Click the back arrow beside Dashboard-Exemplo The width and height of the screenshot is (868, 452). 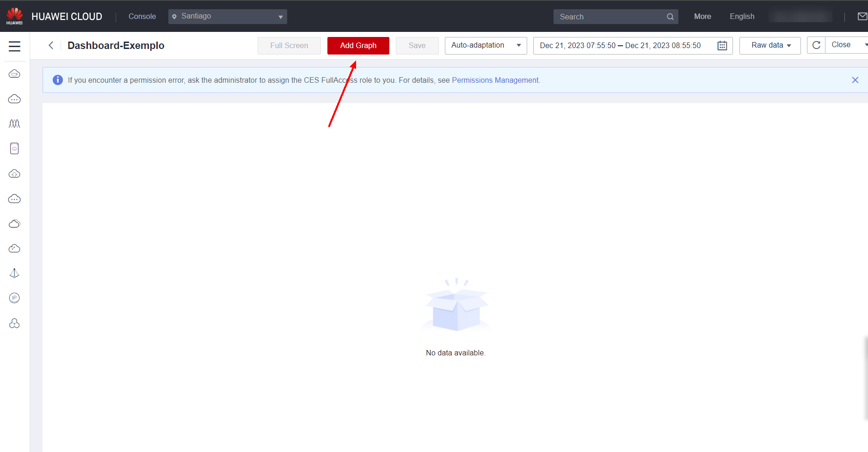point(51,45)
